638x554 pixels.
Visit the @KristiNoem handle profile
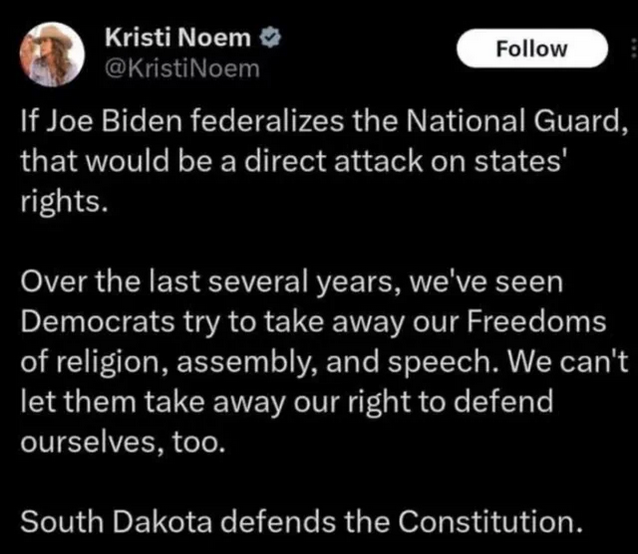182,68
